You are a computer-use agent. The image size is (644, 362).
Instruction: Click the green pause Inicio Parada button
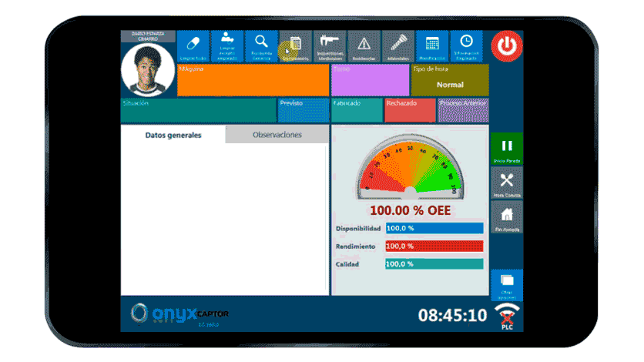coord(507,148)
